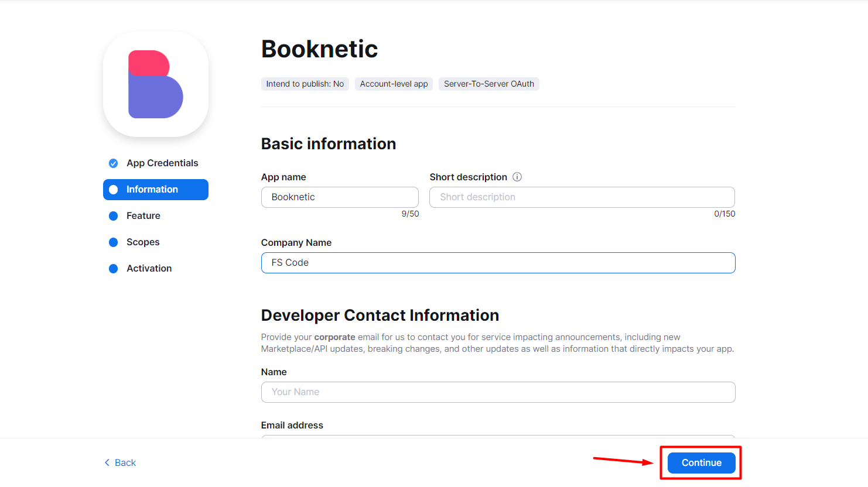Screen dimensions: 868x487
Task: Click the Account-level app badge
Action: coord(393,84)
